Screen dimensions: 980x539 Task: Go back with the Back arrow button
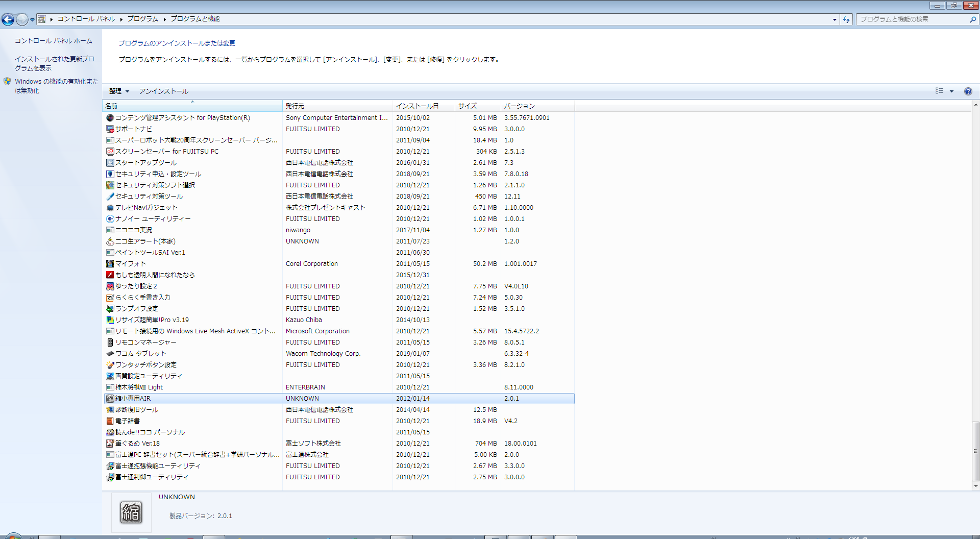coord(8,19)
